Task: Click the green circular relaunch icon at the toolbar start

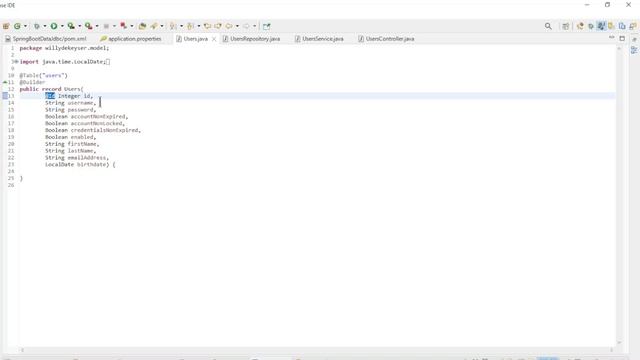Action: point(17,26)
